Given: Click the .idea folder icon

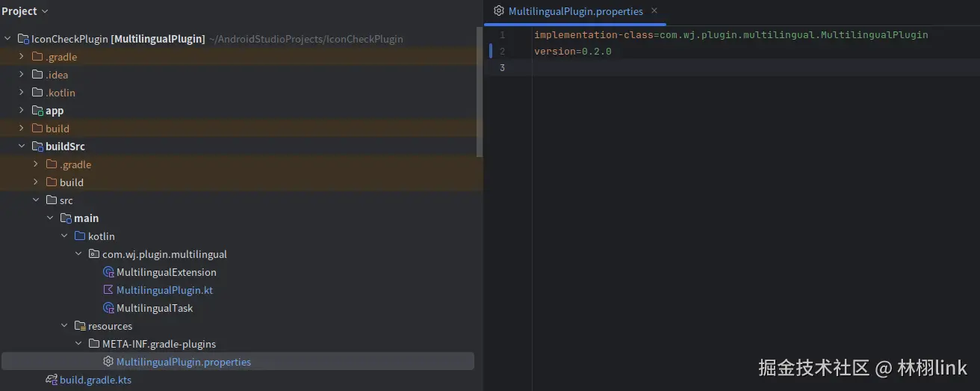Looking at the screenshot, I should pyautogui.click(x=37, y=75).
